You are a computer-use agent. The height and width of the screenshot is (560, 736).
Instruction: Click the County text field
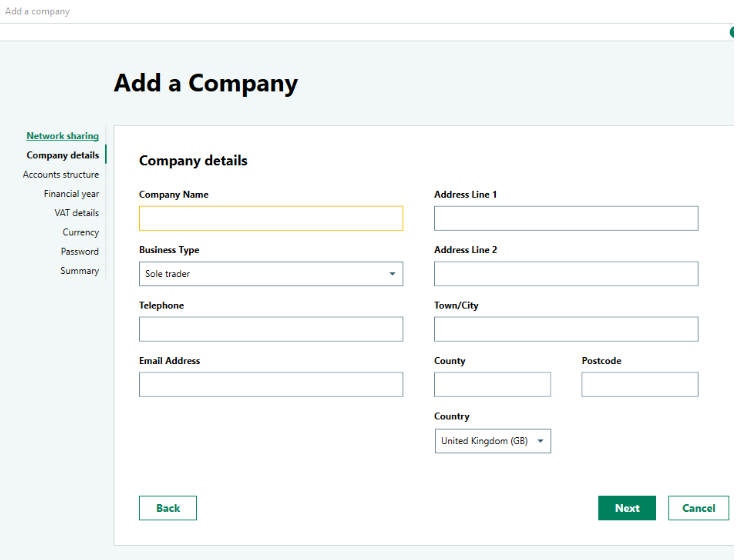pyautogui.click(x=492, y=385)
